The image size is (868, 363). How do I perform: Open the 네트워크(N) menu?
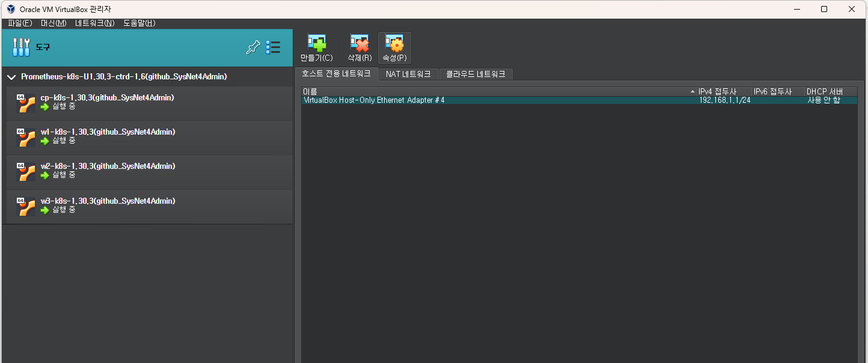coord(94,23)
